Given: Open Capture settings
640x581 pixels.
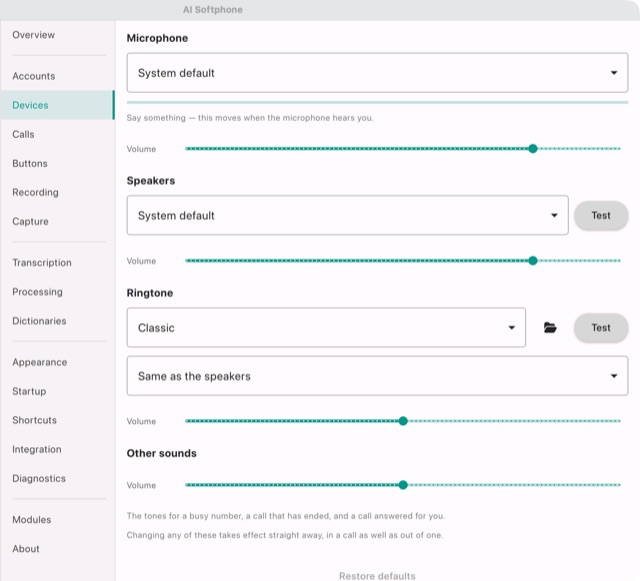Looking at the screenshot, I should coord(58,221).
